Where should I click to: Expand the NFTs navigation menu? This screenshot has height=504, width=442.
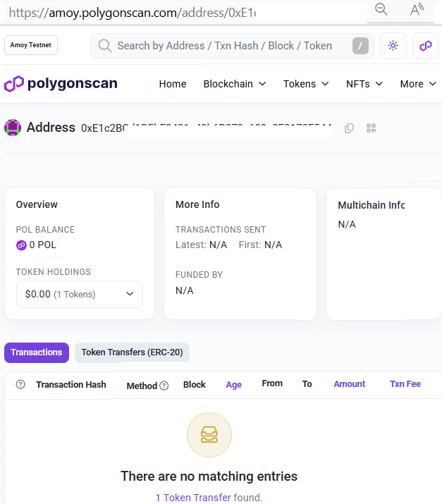pos(364,84)
